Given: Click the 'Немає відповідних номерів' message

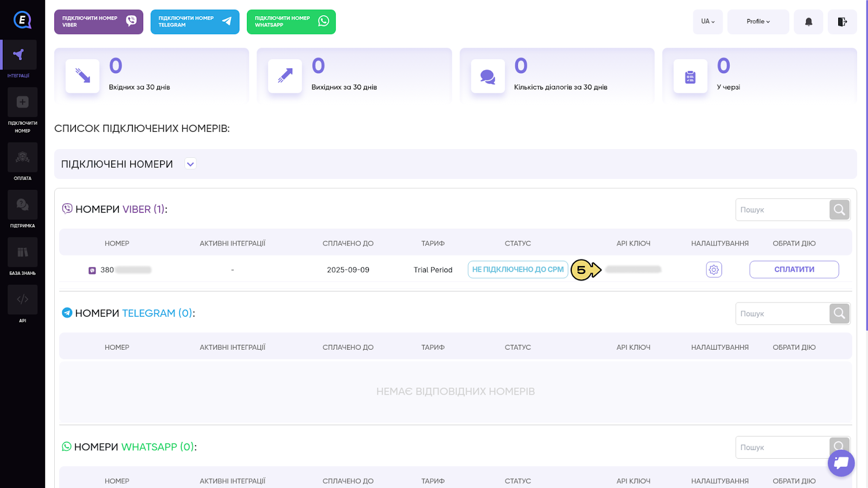Looking at the screenshot, I should (456, 391).
